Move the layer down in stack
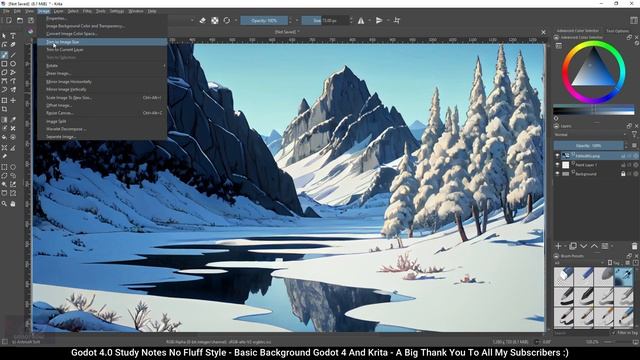Screen dimensions: 640x360 [x=584, y=246]
